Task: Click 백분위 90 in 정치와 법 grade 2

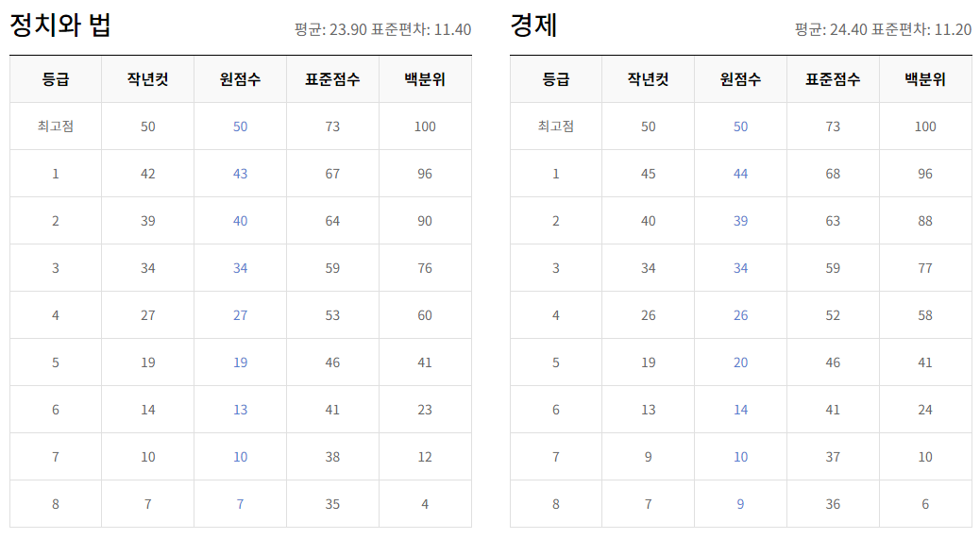Action: pos(425,221)
